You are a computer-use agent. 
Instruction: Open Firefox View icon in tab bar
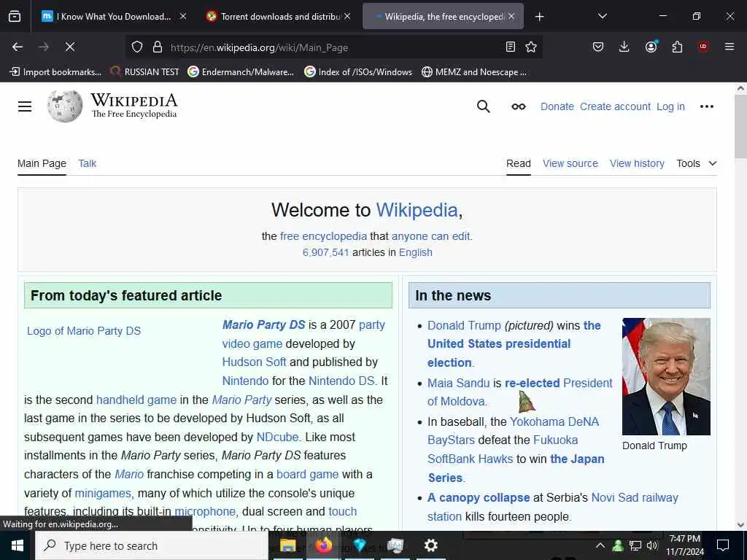tap(15, 17)
